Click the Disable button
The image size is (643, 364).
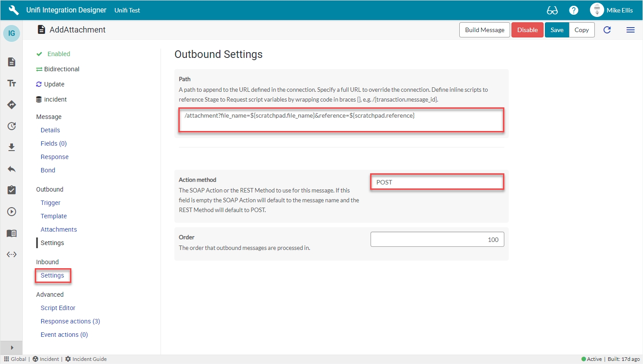click(527, 30)
